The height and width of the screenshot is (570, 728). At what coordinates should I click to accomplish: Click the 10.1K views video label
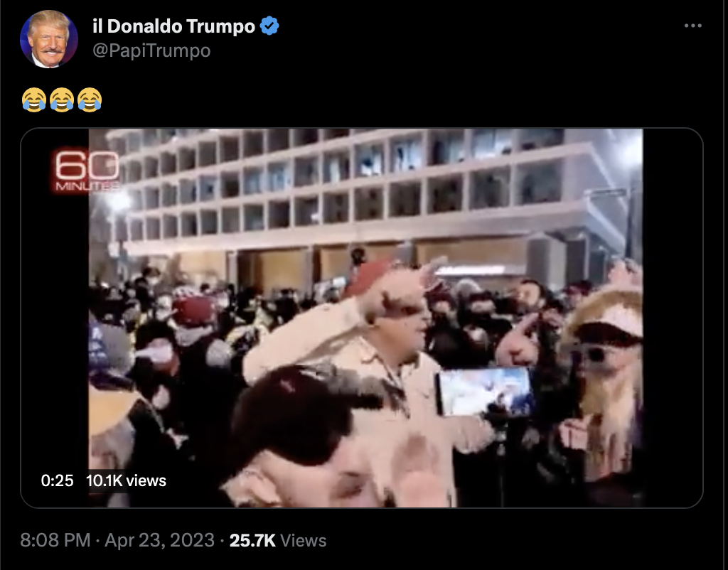tap(126, 480)
